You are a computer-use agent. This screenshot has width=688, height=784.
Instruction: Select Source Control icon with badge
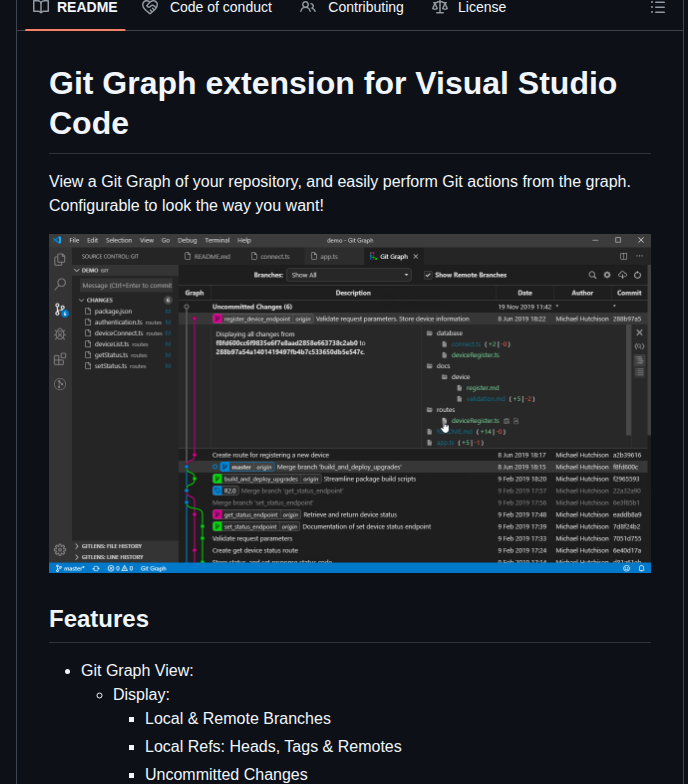click(60, 310)
